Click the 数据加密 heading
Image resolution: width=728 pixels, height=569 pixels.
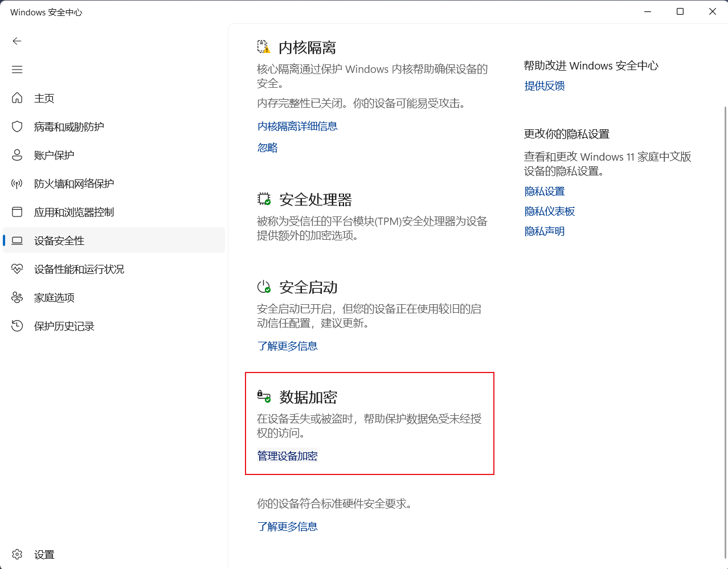[x=308, y=397]
